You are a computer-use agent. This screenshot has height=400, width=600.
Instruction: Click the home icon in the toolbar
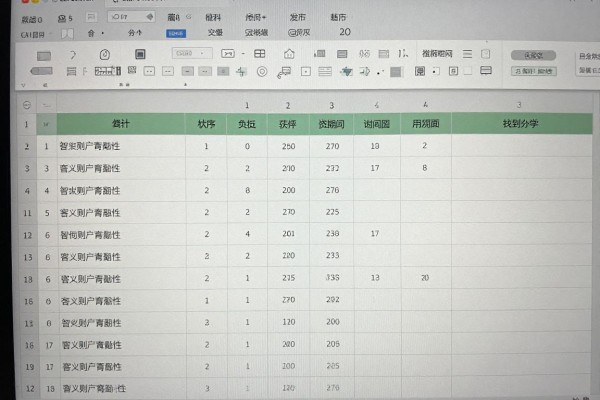pos(289,54)
